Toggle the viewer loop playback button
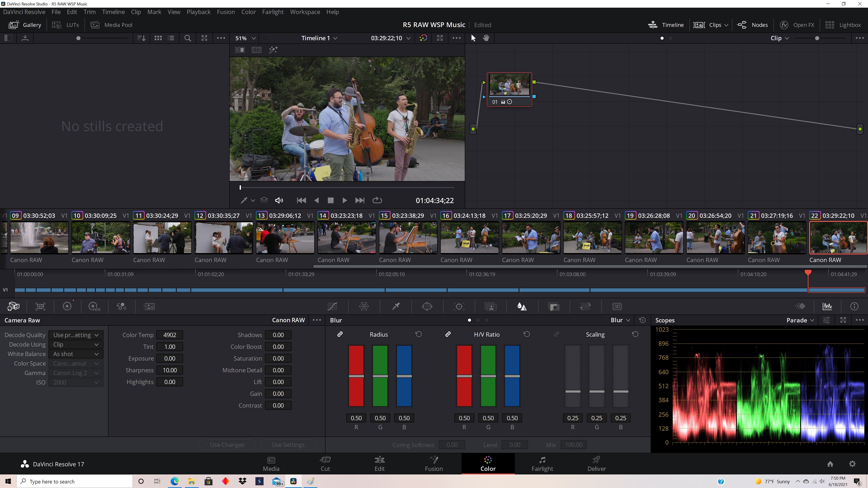 click(377, 201)
